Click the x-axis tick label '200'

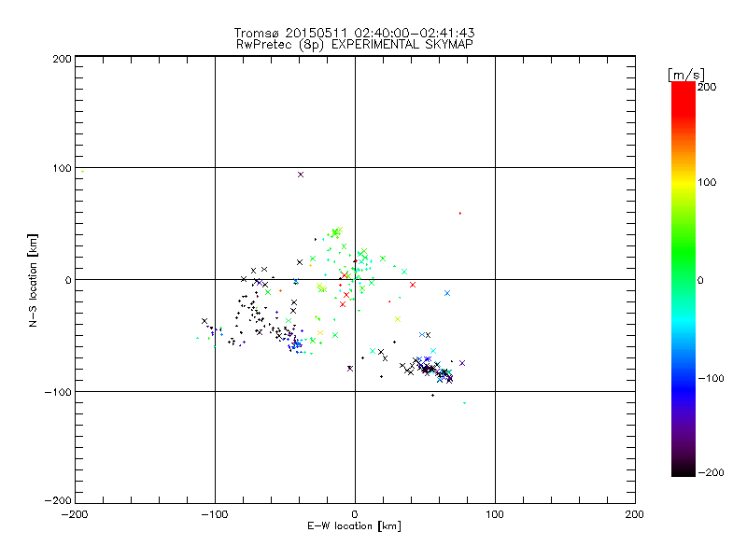click(635, 514)
